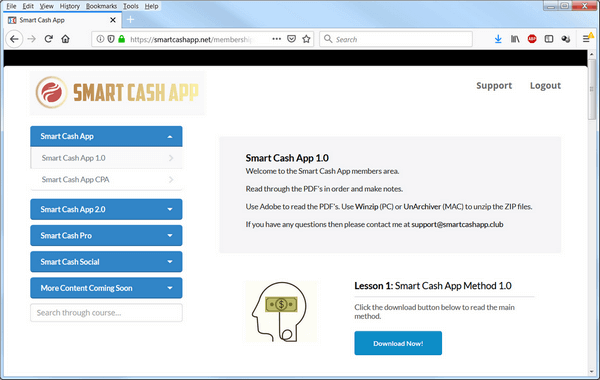Screen dimensions: 600x380
Task: Show site information icon in address bar
Action: click(x=100, y=39)
